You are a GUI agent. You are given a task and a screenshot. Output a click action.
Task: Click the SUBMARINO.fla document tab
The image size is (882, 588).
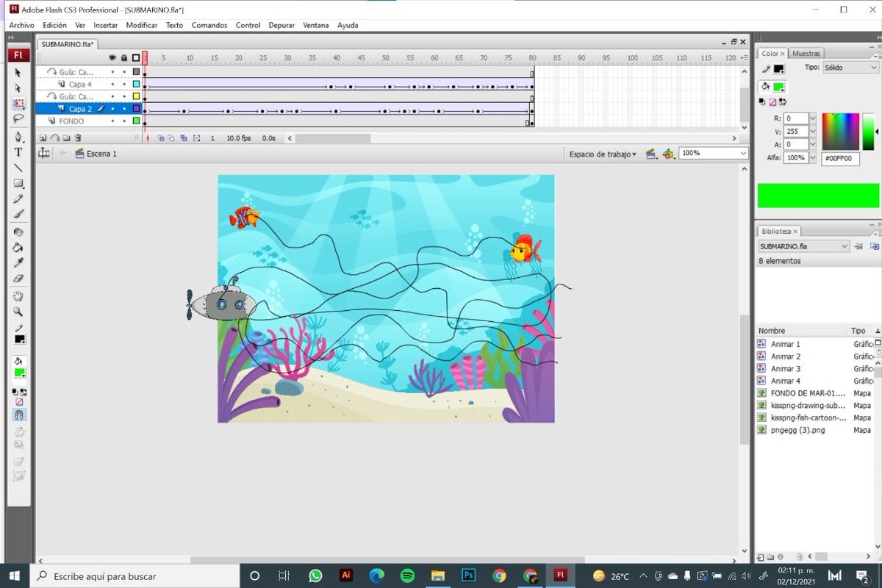coord(67,43)
